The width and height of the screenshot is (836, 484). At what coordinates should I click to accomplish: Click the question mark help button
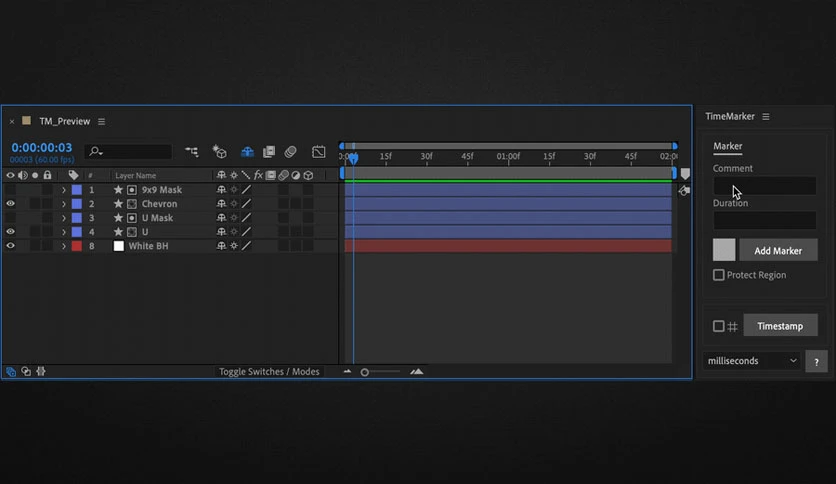coord(816,361)
